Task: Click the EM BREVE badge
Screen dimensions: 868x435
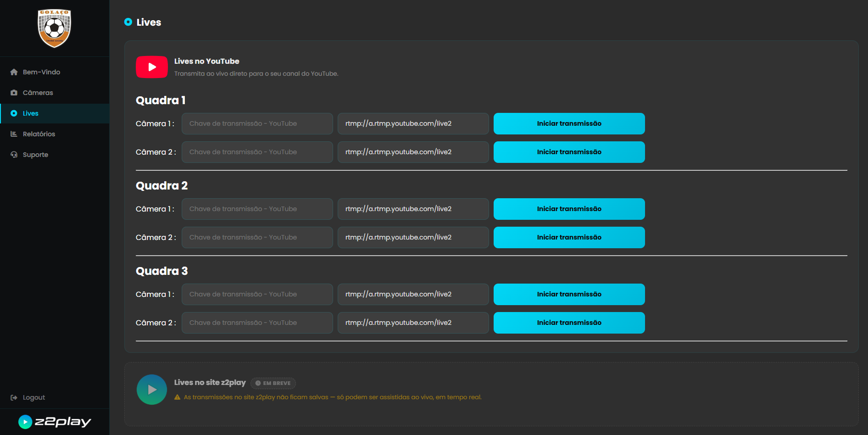Action: [x=273, y=383]
